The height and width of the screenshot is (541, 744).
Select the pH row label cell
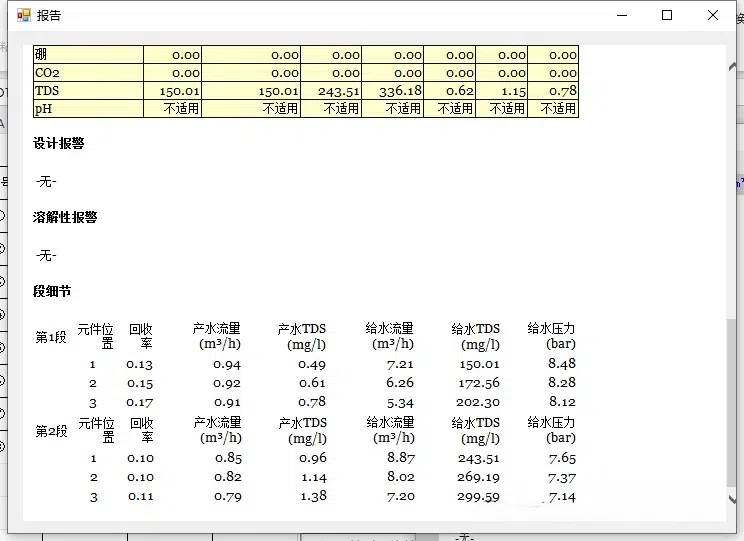point(88,109)
